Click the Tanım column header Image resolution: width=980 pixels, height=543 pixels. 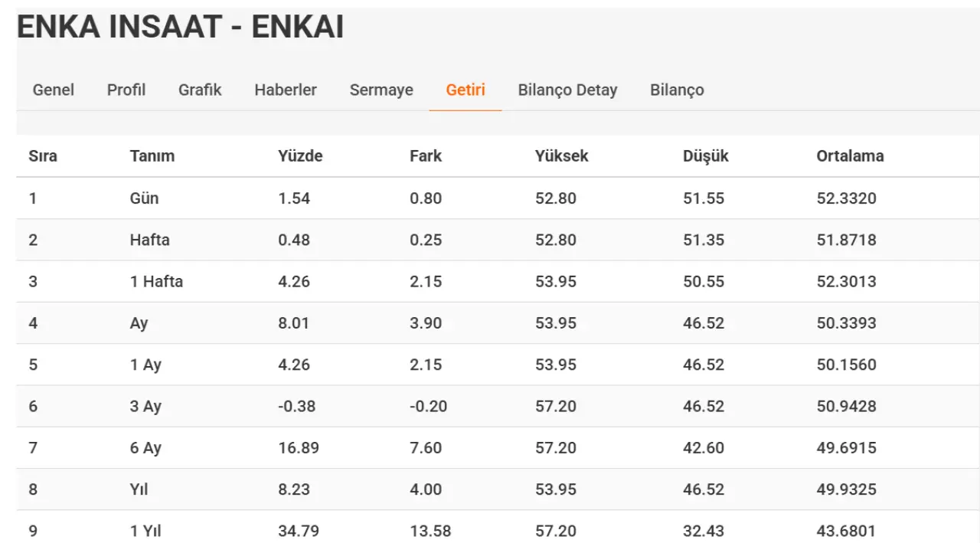click(x=152, y=156)
